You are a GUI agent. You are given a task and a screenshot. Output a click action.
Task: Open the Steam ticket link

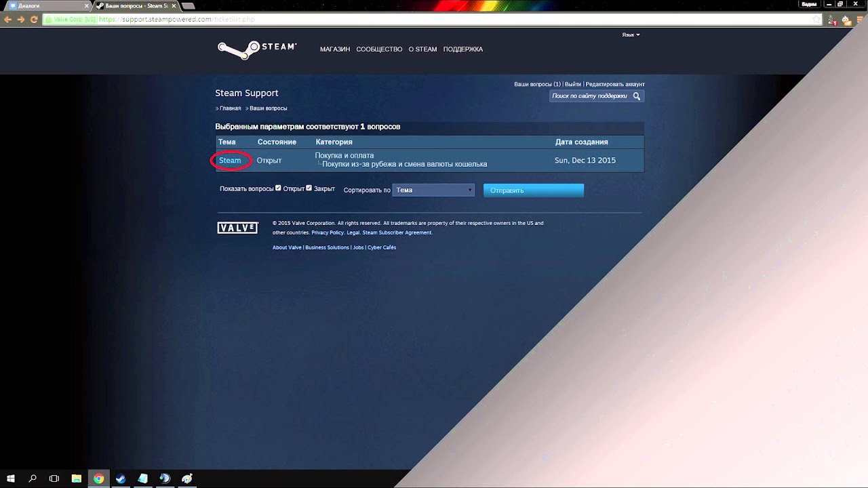pyautogui.click(x=230, y=161)
